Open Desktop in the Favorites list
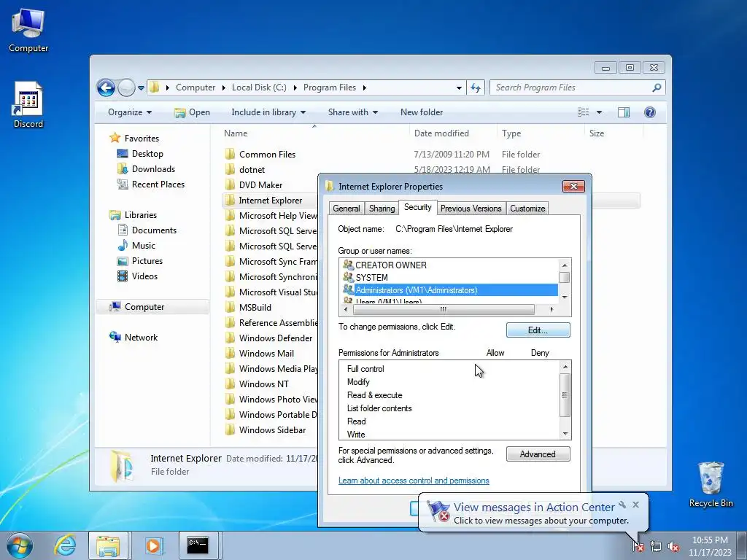 click(x=147, y=154)
